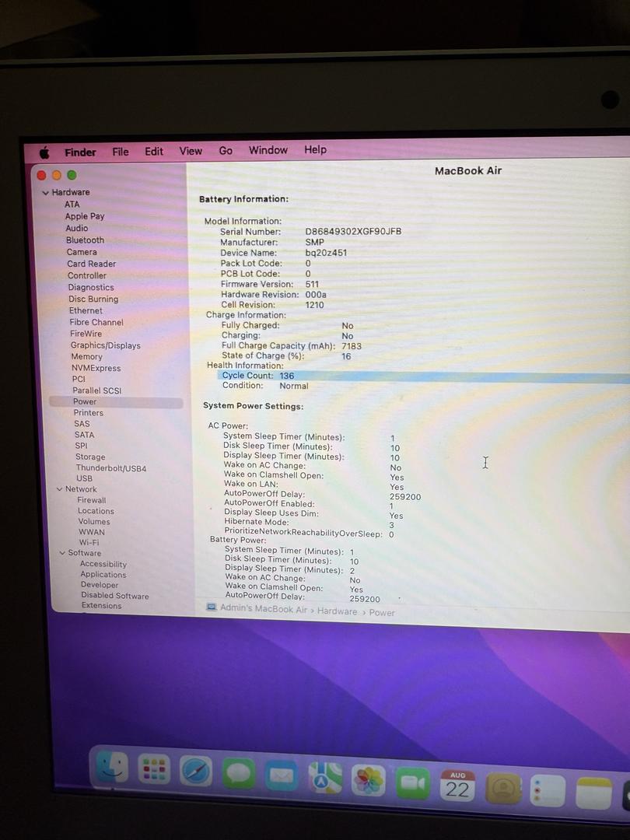Select FireWire in the sidebar
This screenshot has height=840, width=630.
(x=86, y=333)
